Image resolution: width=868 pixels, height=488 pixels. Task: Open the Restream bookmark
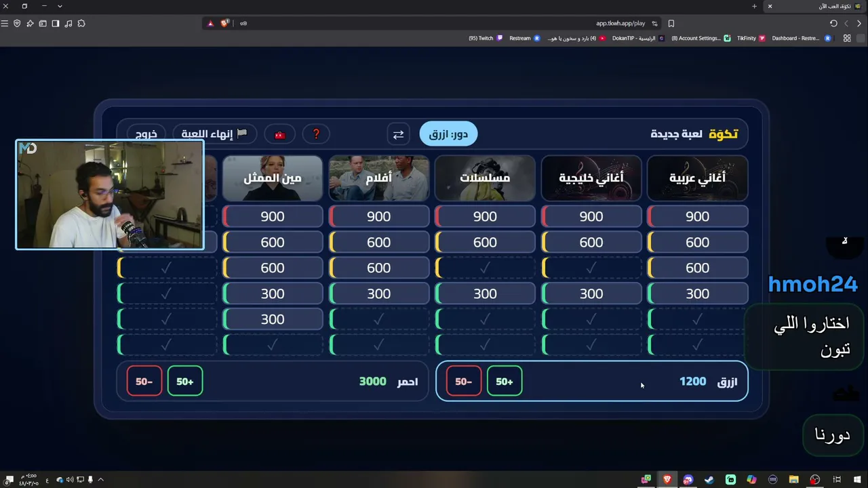pos(524,39)
